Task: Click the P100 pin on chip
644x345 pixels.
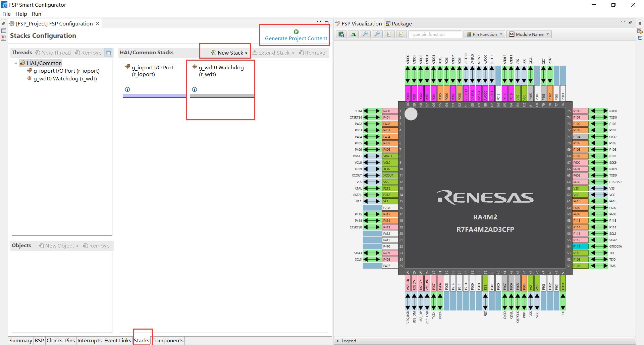Action: (x=580, y=111)
